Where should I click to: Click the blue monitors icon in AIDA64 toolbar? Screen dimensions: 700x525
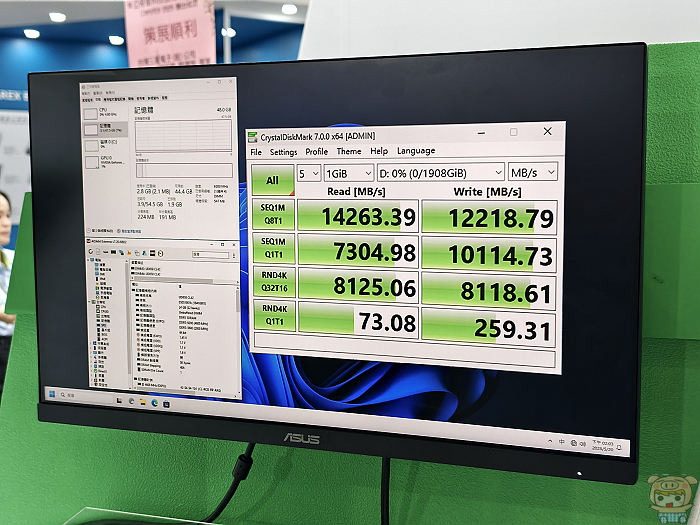[x=121, y=253]
